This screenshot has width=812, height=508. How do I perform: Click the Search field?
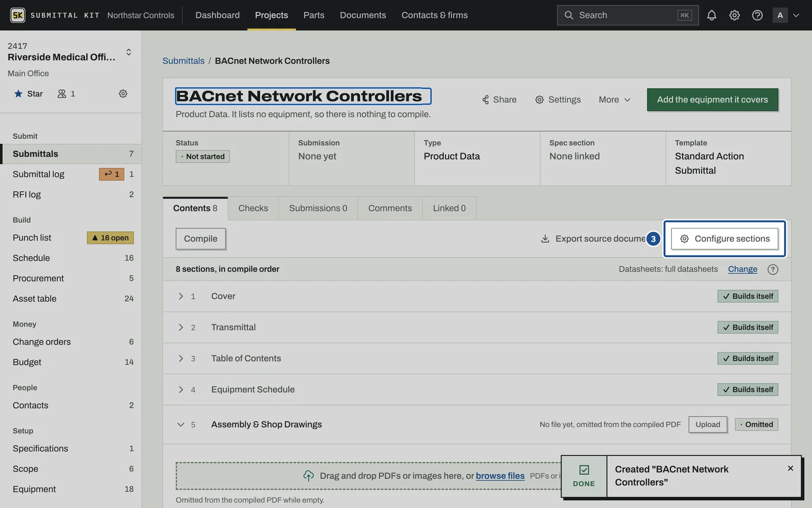click(x=628, y=15)
